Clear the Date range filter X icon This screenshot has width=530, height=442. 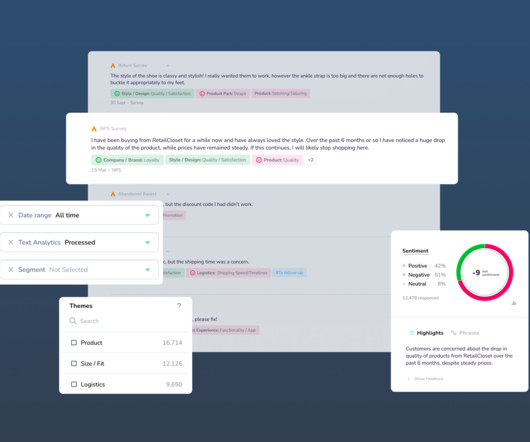pyautogui.click(x=11, y=215)
